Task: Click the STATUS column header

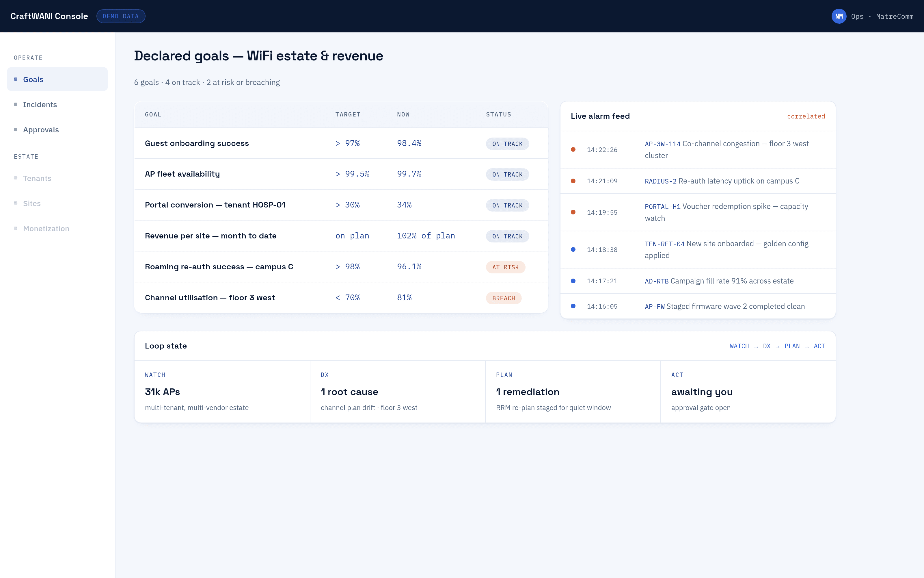Action: click(x=498, y=114)
